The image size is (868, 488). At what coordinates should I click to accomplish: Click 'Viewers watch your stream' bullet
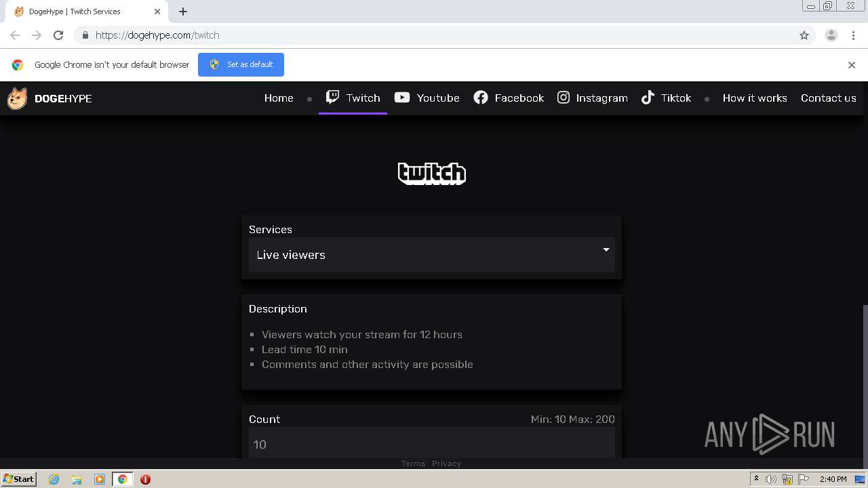pyautogui.click(x=362, y=334)
